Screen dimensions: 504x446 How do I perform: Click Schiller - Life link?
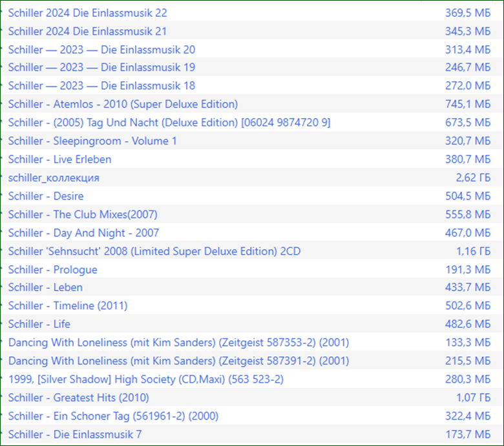39,324
